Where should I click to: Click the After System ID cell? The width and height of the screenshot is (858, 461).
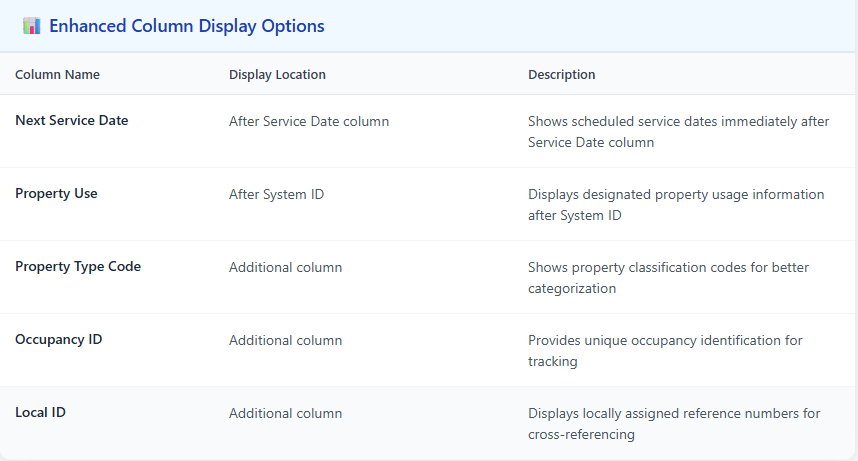click(x=276, y=194)
